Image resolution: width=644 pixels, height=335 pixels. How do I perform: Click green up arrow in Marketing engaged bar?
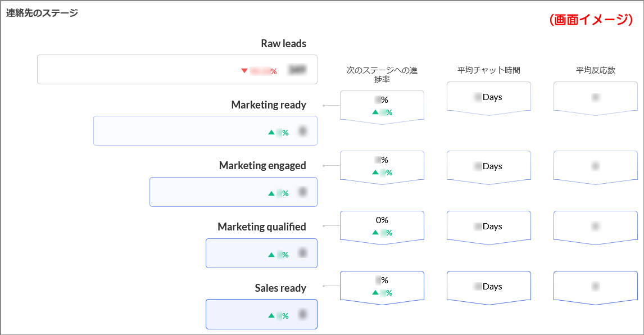271,193
